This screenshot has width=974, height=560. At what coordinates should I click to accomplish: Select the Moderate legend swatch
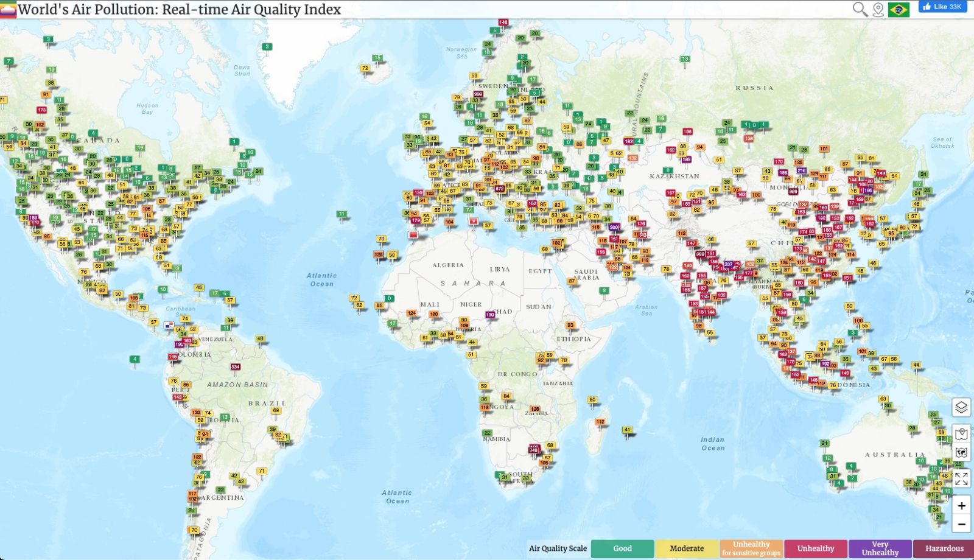click(x=687, y=548)
